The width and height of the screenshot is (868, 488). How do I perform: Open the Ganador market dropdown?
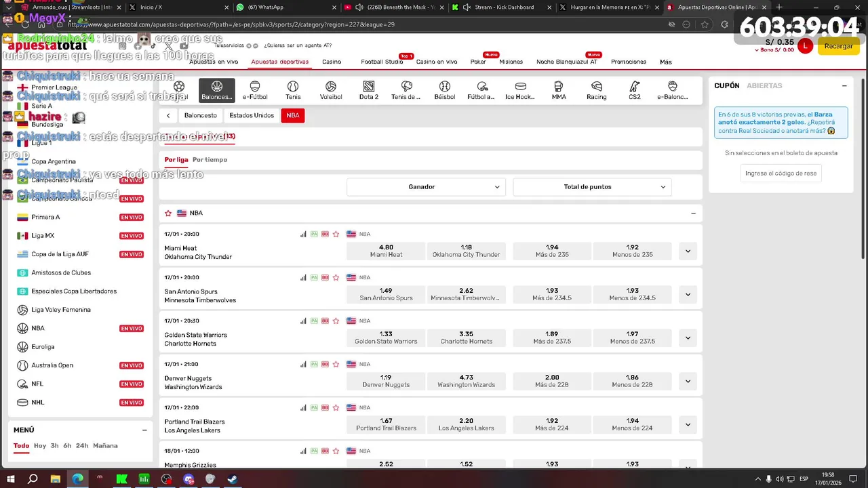tap(426, 186)
